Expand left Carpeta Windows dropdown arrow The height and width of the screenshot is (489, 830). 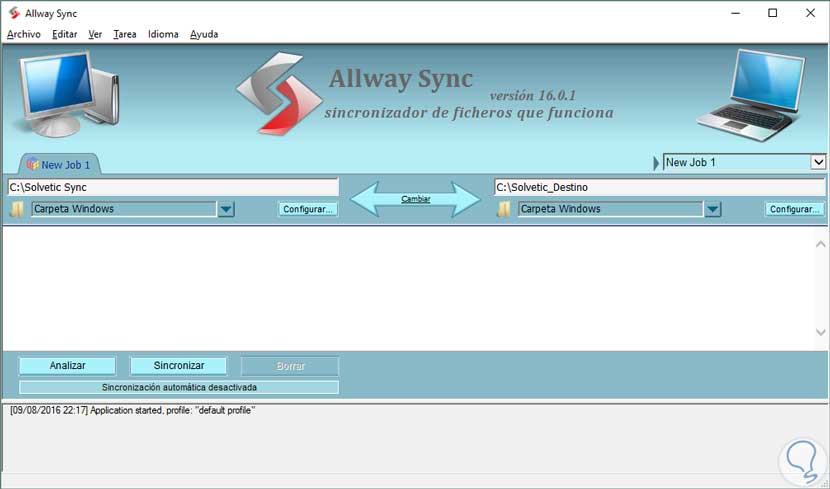(226, 209)
